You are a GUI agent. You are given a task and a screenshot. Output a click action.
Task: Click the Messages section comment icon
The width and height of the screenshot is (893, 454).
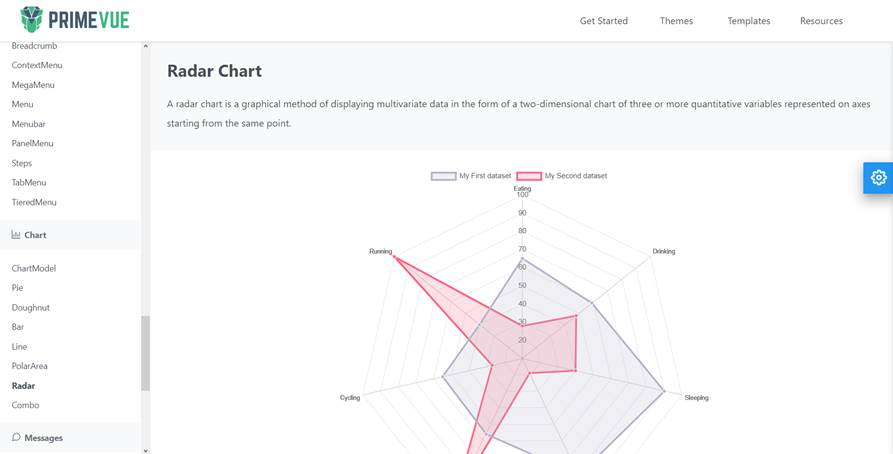(x=16, y=437)
